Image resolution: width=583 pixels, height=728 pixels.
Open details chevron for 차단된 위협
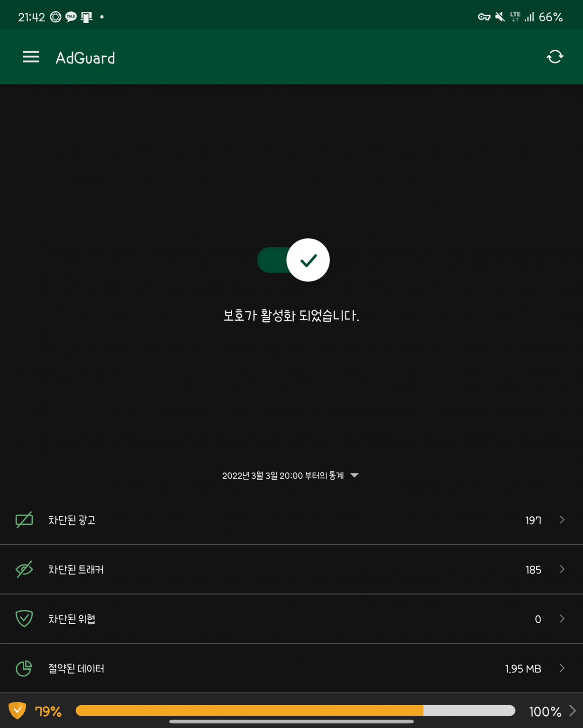(x=562, y=619)
